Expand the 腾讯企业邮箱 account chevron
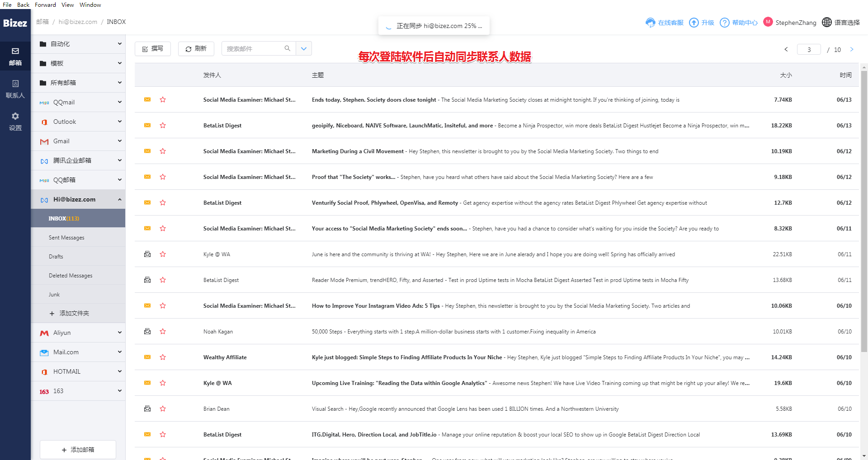The width and height of the screenshot is (868, 460). (x=120, y=160)
